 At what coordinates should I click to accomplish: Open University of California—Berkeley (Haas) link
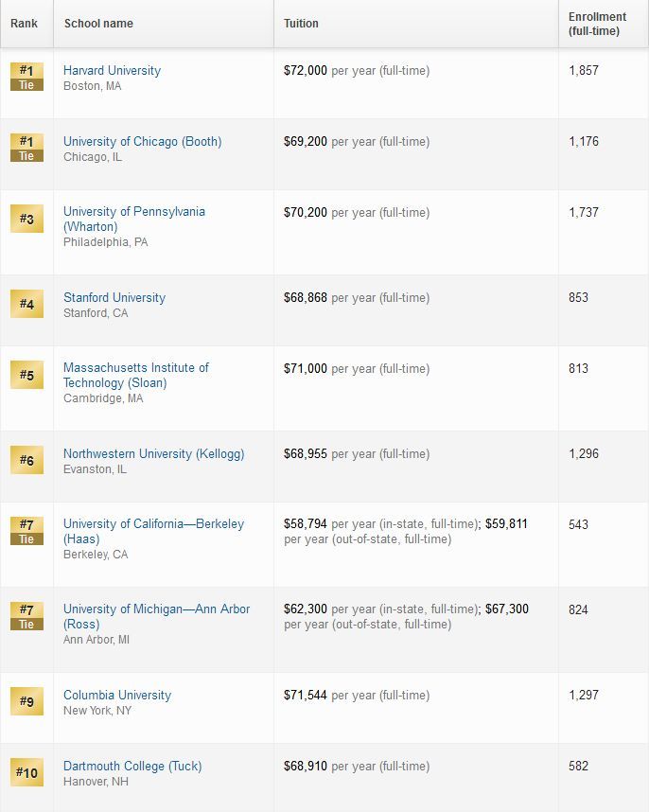153,531
